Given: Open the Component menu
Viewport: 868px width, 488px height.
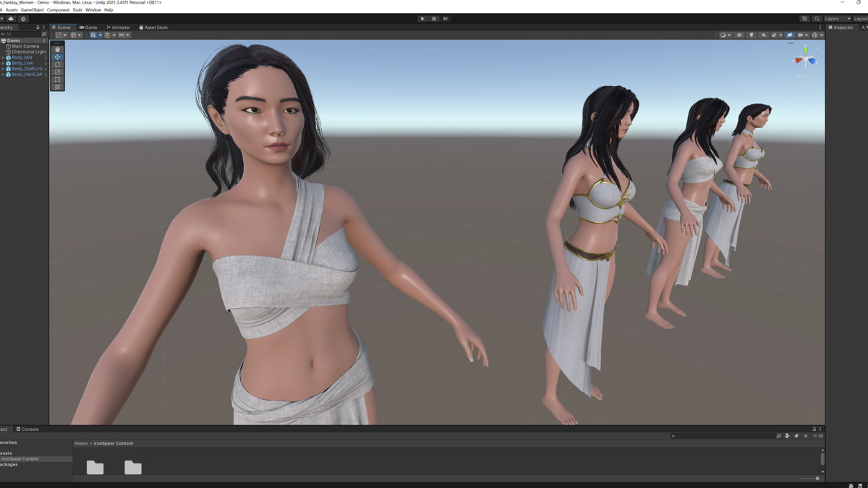Looking at the screenshot, I should click(x=58, y=10).
